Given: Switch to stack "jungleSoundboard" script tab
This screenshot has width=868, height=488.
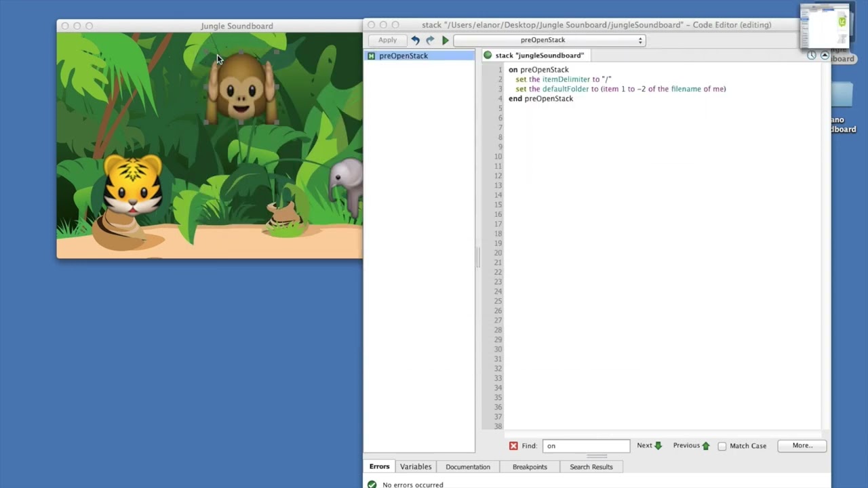Looking at the screenshot, I should 539,56.
